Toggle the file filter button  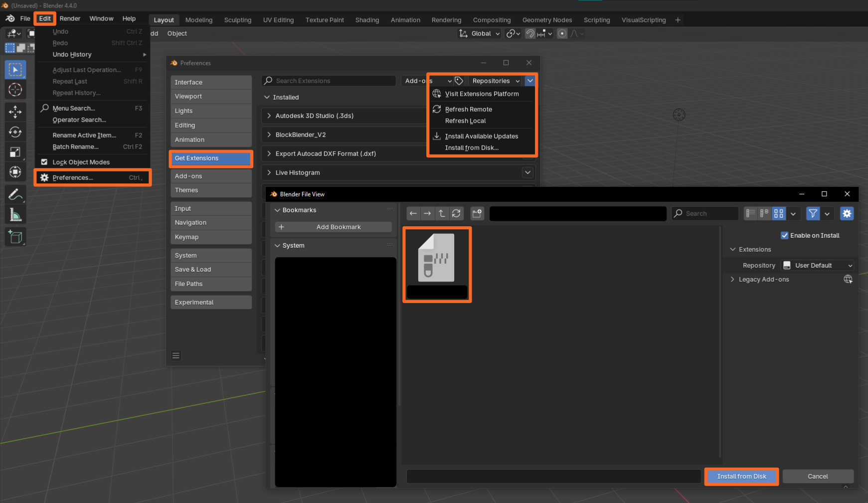click(x=813, y=213)
